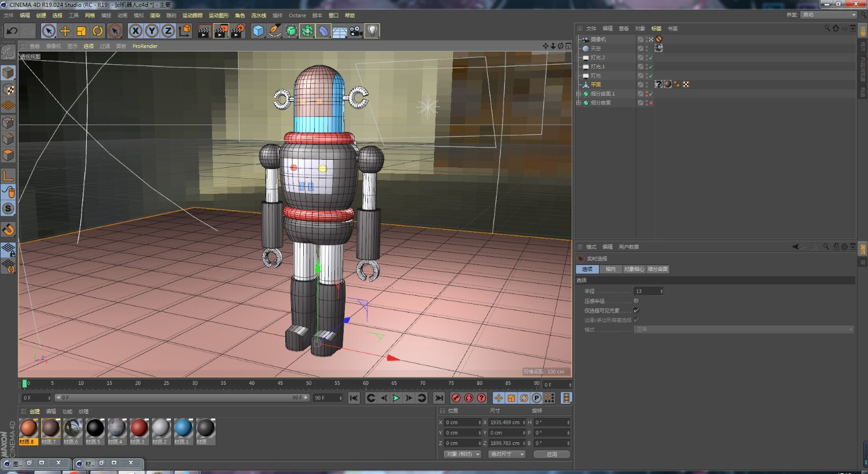Select the red material 材质.3 swatch
Screen dimensions: 868x474
pos(139,429)
